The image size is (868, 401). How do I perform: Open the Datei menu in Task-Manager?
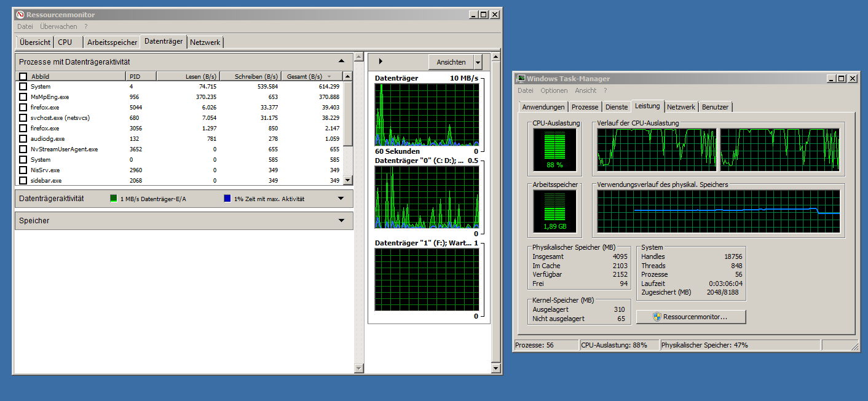[x=525, y=90]
